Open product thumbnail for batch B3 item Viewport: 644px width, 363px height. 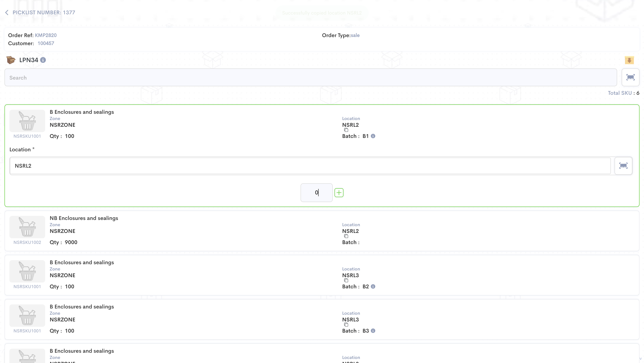coord(27,316)
